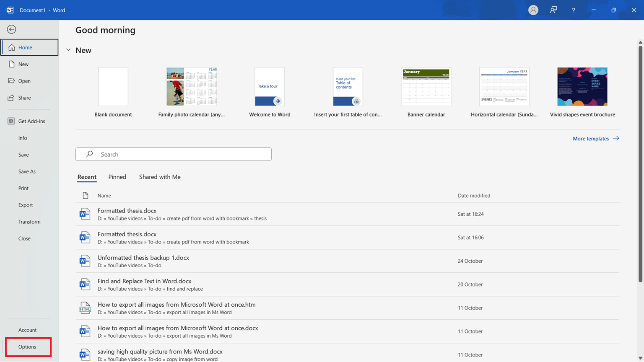Click the More templates link
644x362 pixels.
591,139
